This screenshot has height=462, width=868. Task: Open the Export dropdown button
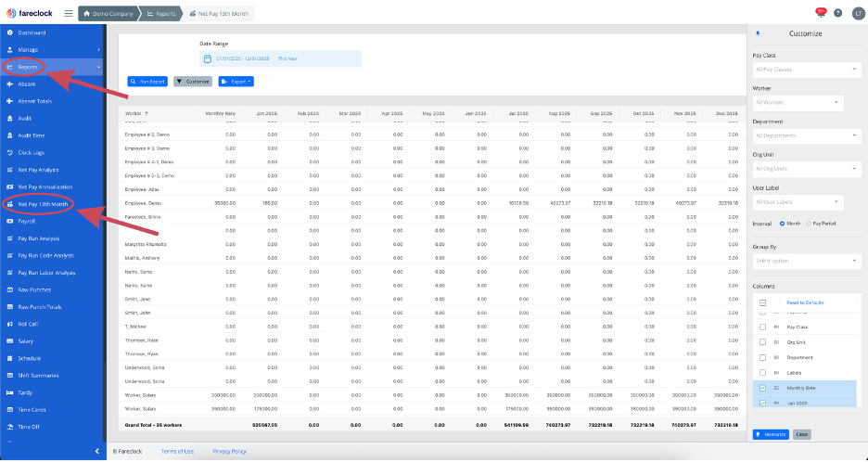[236, 82]
